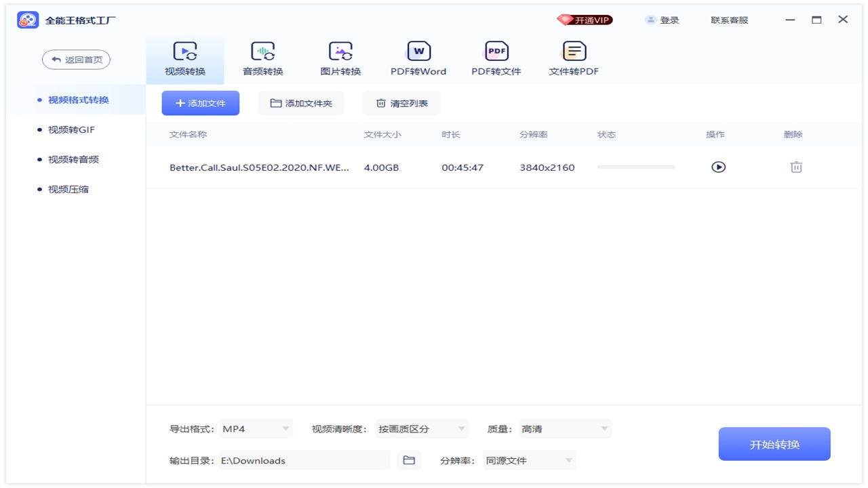Click the 输出目录 output path field
The height and width of the screenshot is (488, 868).
(x=304, y=460)
